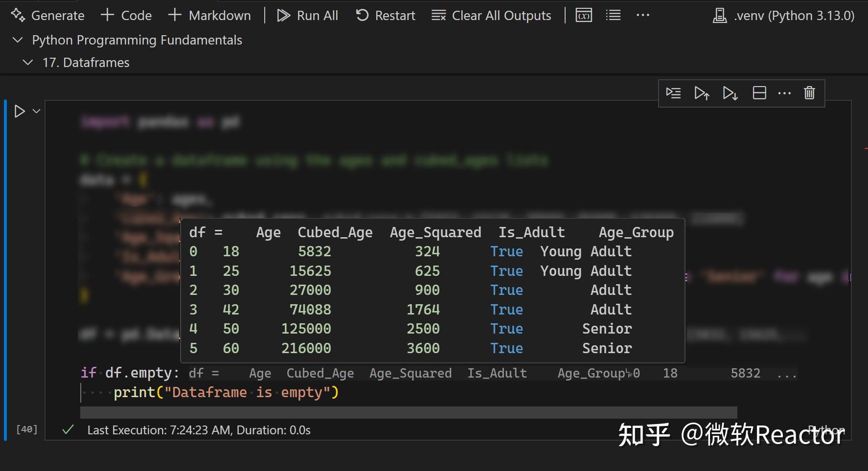Click Generate to create code with AI

tap(47, 15)
